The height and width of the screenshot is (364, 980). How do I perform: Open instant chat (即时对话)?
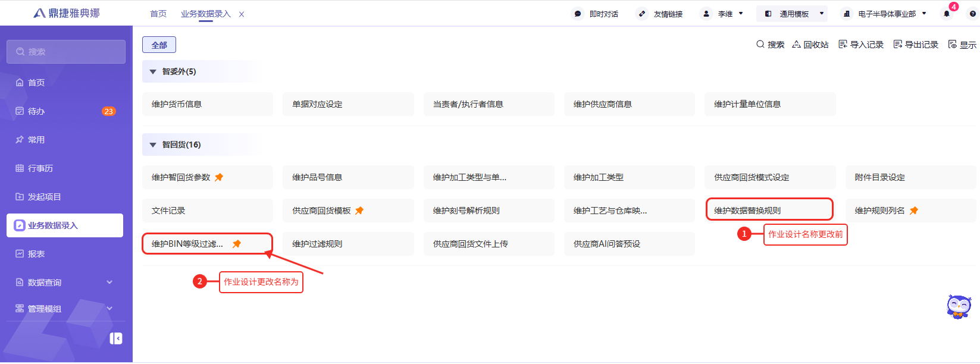(x=596, y=14)
